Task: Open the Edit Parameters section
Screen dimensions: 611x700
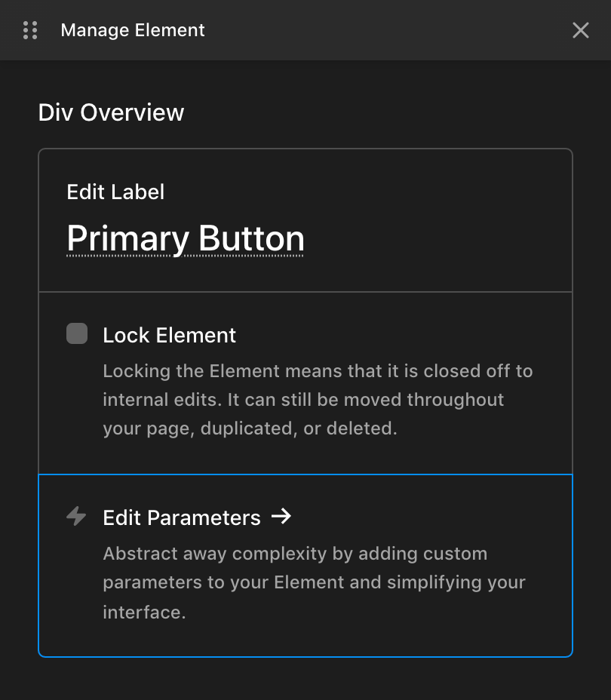Action: [x=181, y=517]
